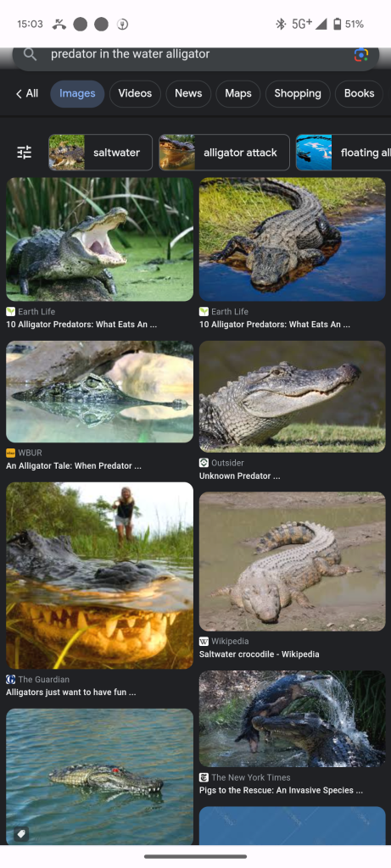Tap the product tag icon on floating alligator image

point(21,834)
